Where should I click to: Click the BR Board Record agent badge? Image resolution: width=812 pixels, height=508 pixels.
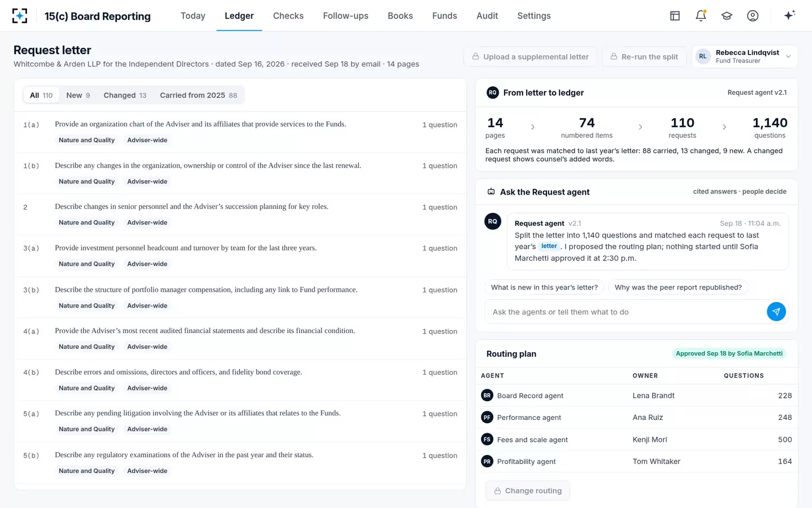coord(487,396)
